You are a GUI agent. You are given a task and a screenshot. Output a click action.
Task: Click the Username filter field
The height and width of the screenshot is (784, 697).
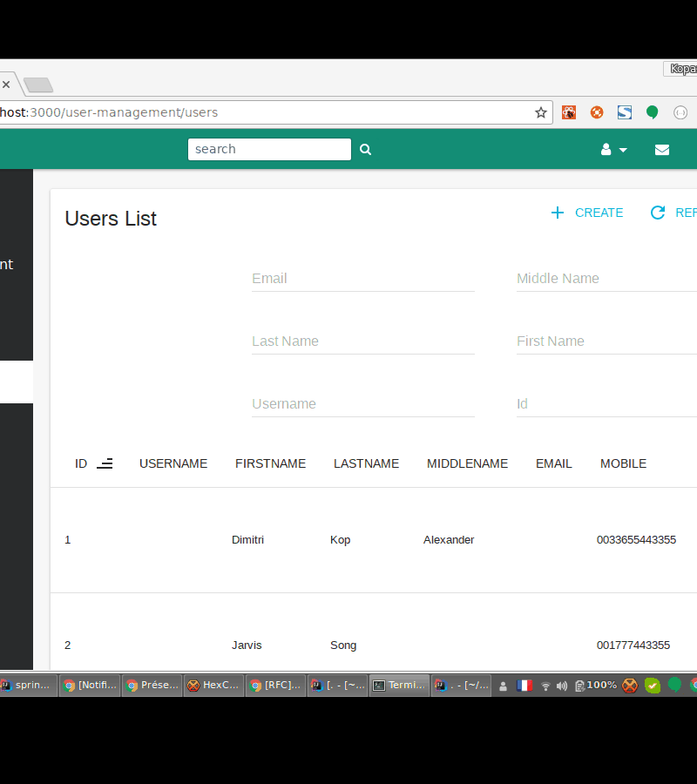(x=362, y=403)
